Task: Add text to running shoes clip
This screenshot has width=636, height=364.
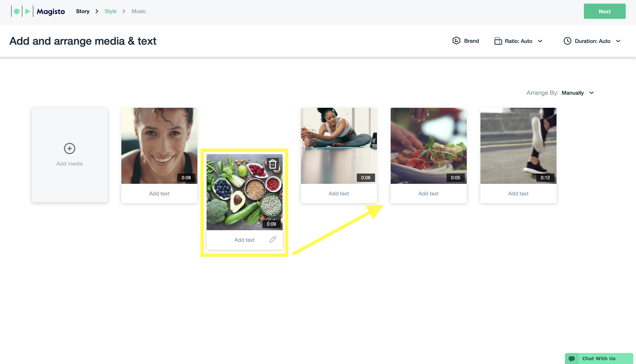Action: [x=518, y=193]
